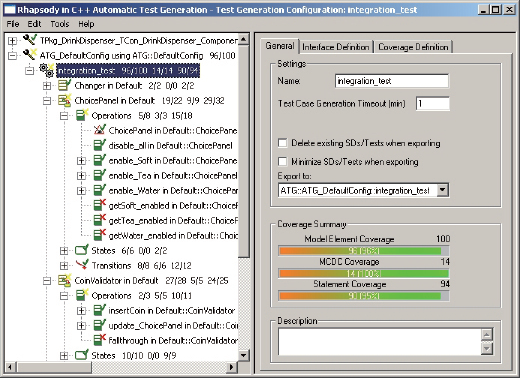Click the getSoft_enabled failed operation icon
The image size is (520, 378).
tap(99, 205)
